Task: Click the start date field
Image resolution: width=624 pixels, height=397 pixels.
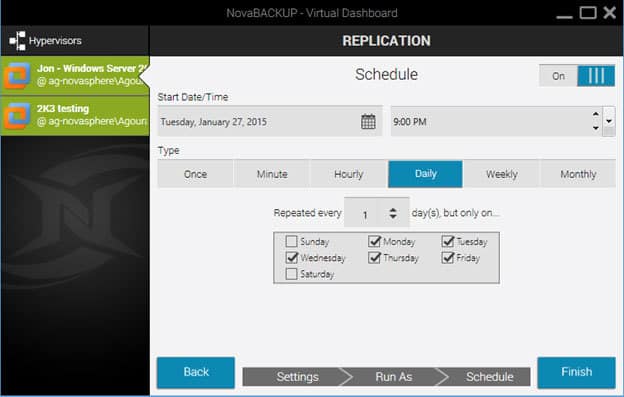Action: coord(270,121)
